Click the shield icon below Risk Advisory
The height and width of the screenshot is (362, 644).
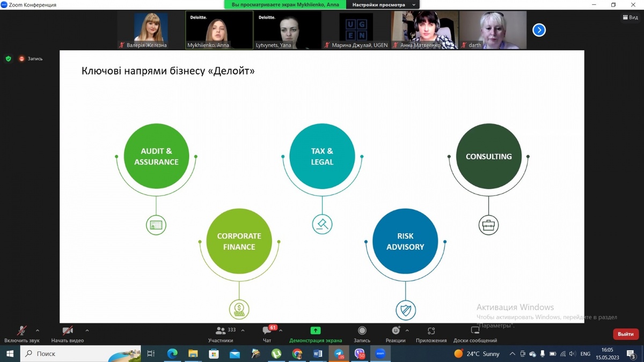405,309
